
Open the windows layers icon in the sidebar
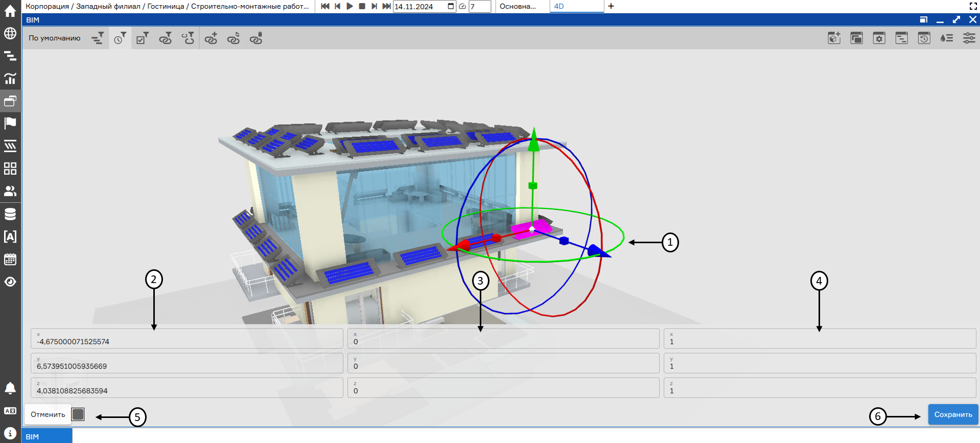[x=10, y=101]
